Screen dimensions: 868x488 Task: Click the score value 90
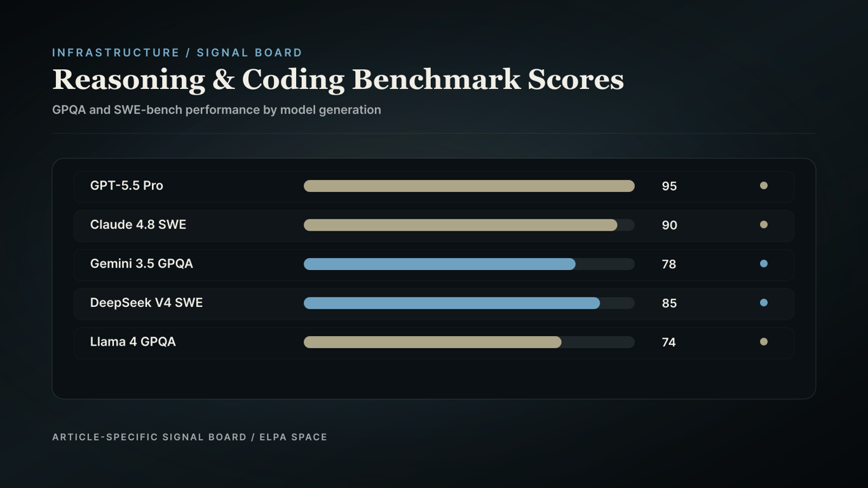point(669,225)
